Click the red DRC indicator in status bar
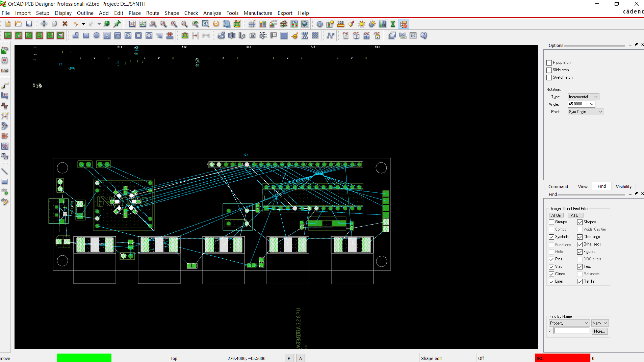This screenshot has width=644, height=362. pyautogui.click(x=562, y=358)
